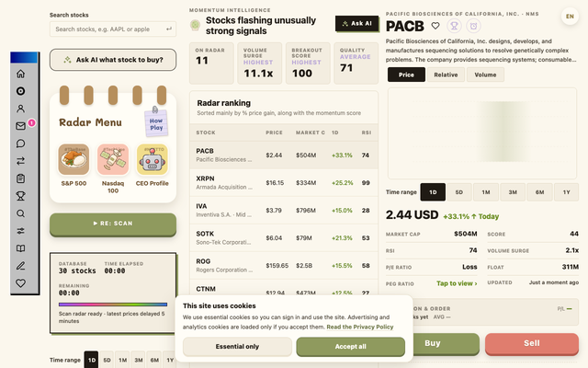Select 6M time range for the PACB chart
Viewport: 588px width, 368px height.
pyautogui.click(x=539, y=192)
